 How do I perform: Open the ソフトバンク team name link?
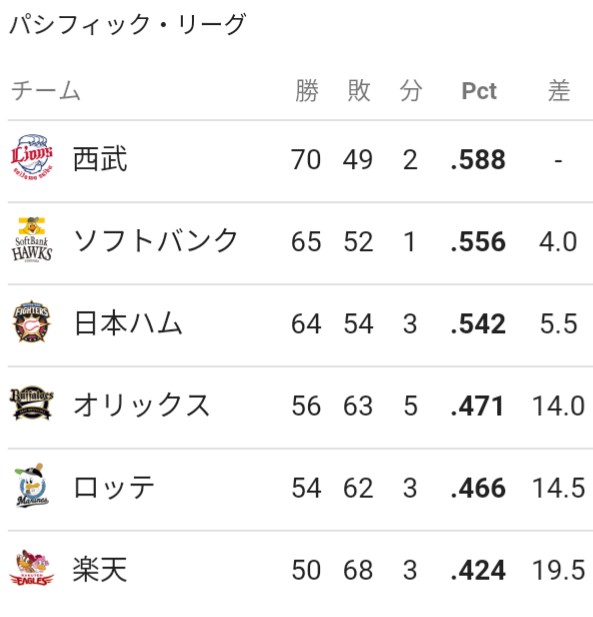pos(156,241)
